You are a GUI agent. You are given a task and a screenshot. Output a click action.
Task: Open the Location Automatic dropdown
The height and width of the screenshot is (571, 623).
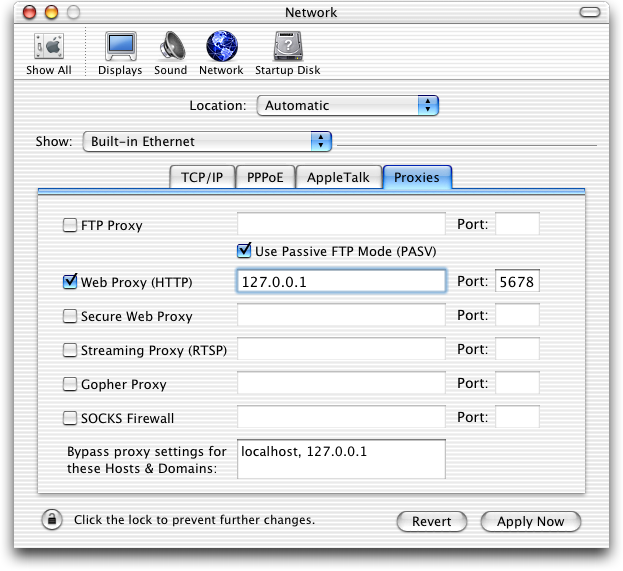348,106
